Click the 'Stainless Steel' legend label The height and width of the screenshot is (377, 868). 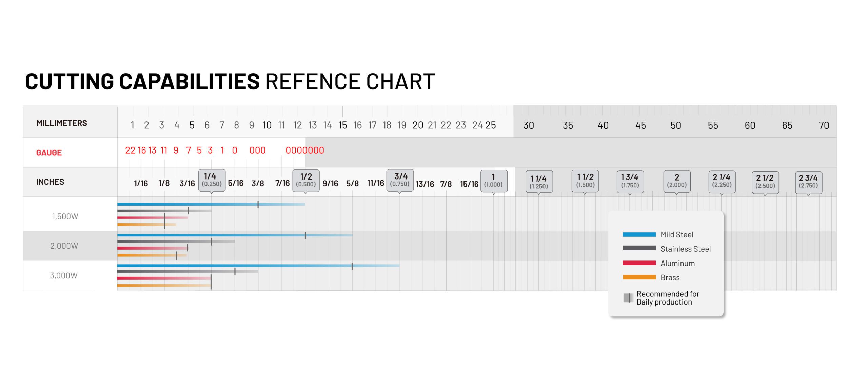[x=686, y=249]
